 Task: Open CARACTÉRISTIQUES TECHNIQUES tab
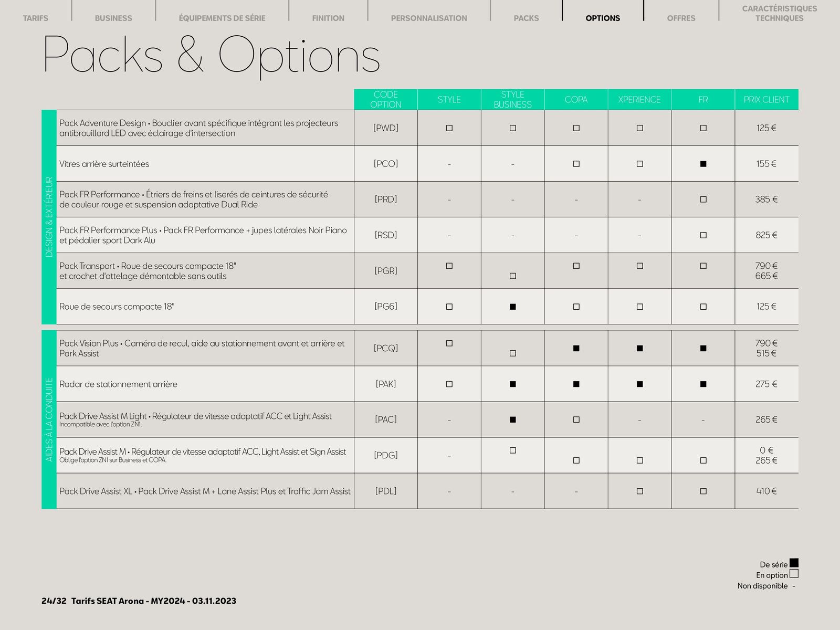click(779, 13)
